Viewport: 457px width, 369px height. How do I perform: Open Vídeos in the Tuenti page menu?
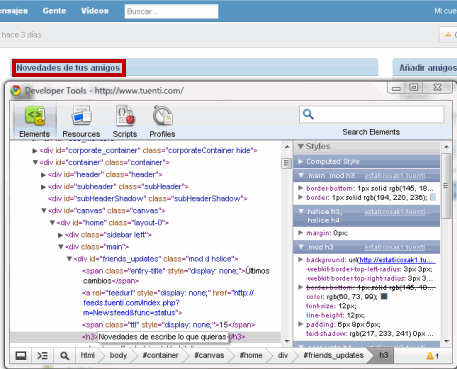(95, 11)
